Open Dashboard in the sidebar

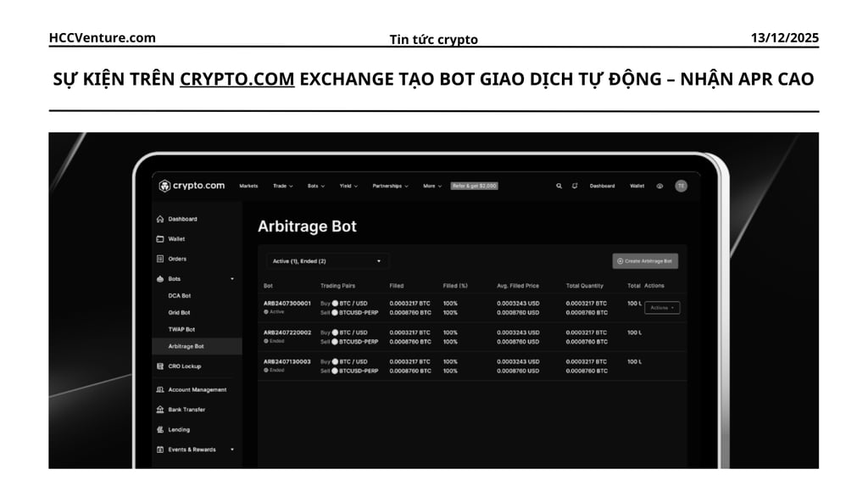tap(182, 219)
